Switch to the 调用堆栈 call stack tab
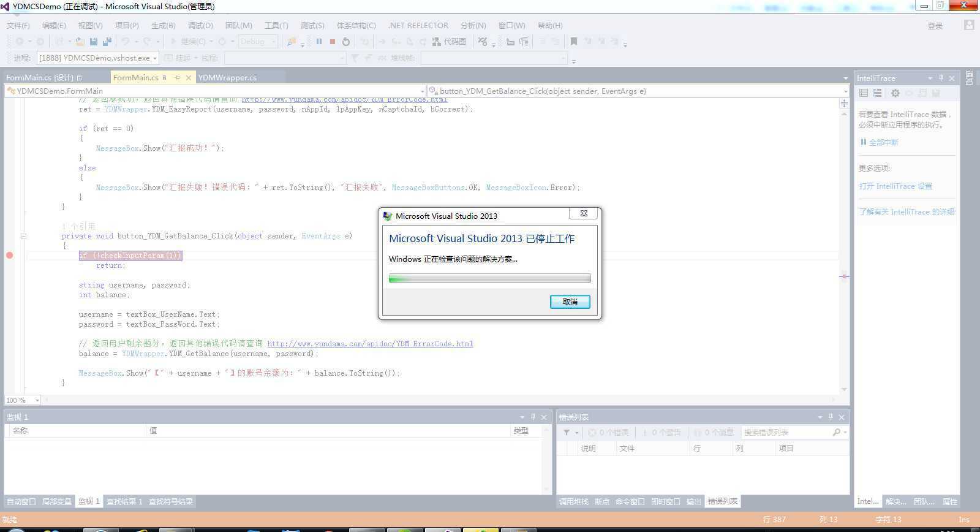This screenshot has width=980, height=532. [x=574, y=502]
